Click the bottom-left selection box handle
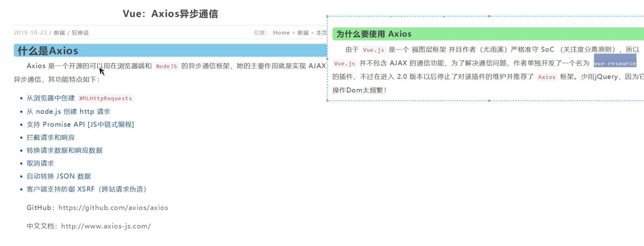 [x=327, y=100]
